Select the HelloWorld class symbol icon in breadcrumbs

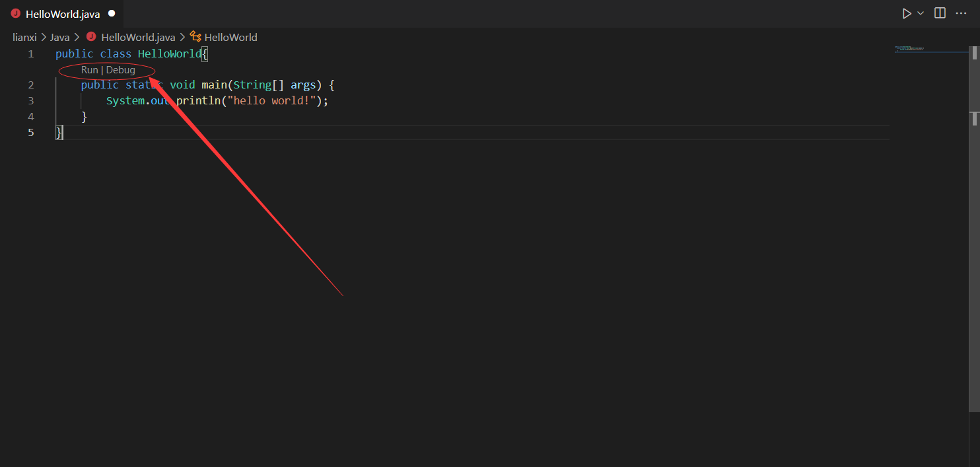point(194,37)
